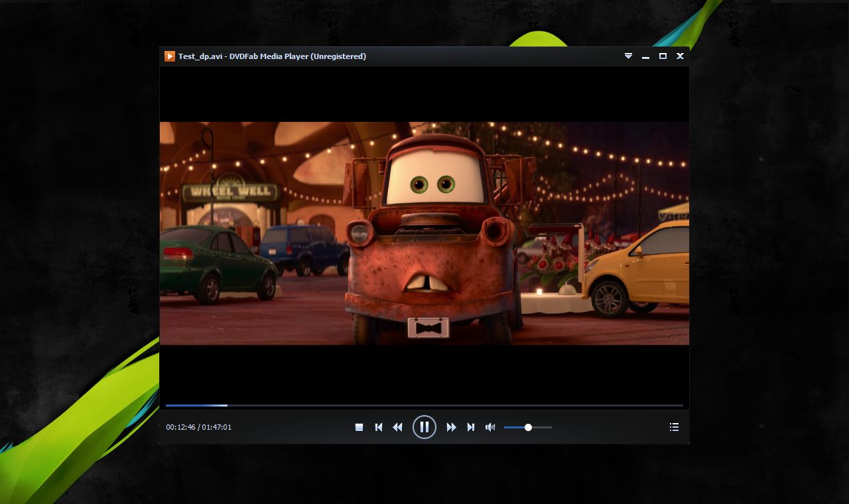
Task: Click the elapsed time display 00:12:46
Action: pyautogui.click(x=180, y=427)
